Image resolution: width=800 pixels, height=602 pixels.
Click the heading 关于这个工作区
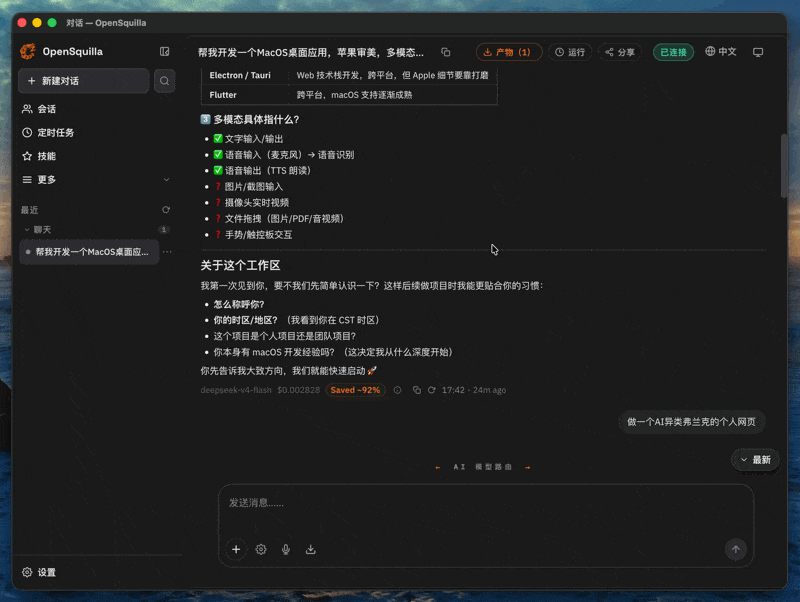point(240,265)
